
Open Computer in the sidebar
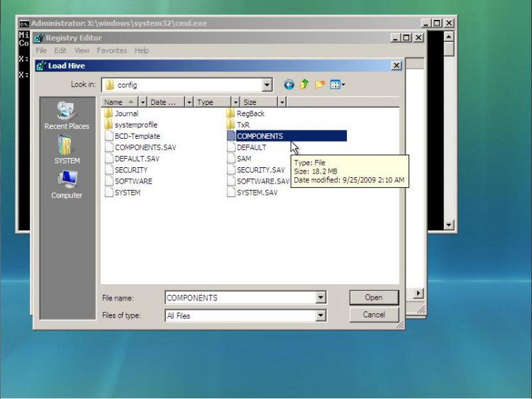point(67,184)
